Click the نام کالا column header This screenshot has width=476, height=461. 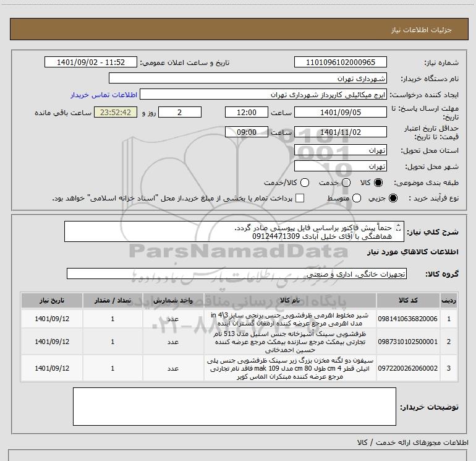[x=290, y=301]
